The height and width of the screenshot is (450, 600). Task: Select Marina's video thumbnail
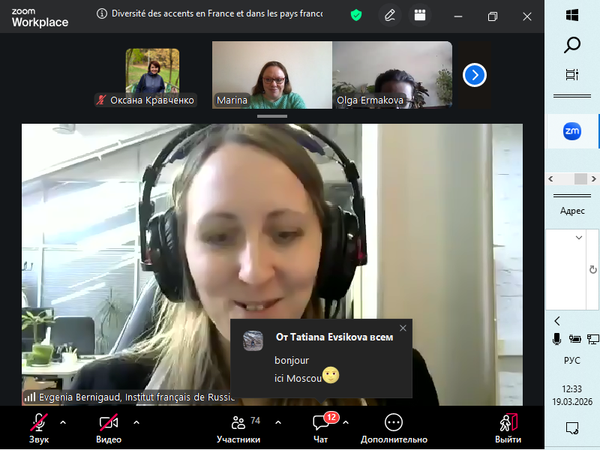click(271, 75)
